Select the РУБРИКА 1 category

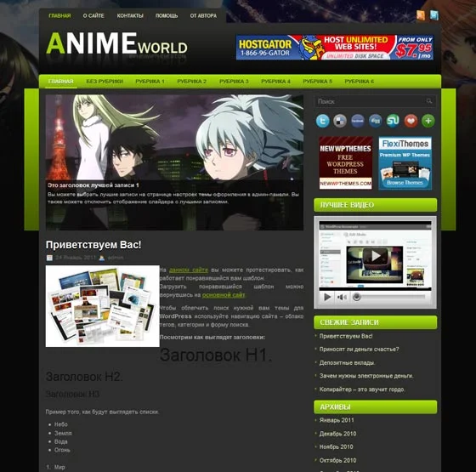150,82
